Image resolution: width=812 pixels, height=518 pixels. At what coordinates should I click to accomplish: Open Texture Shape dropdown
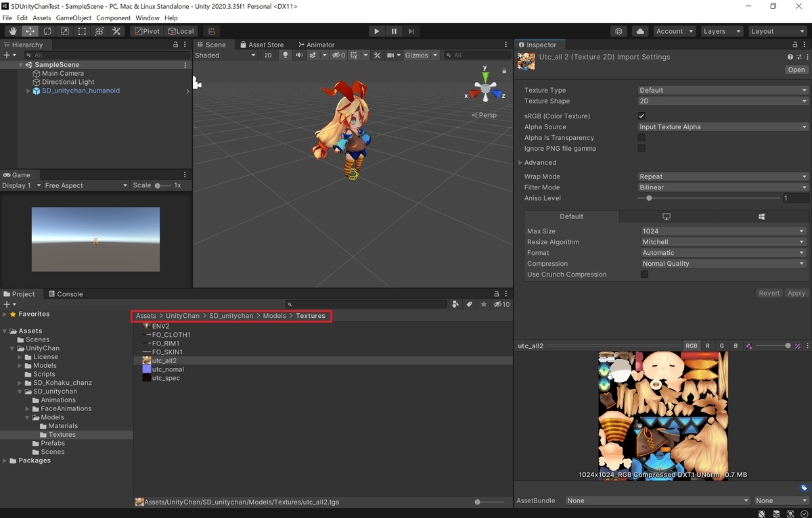723,101
